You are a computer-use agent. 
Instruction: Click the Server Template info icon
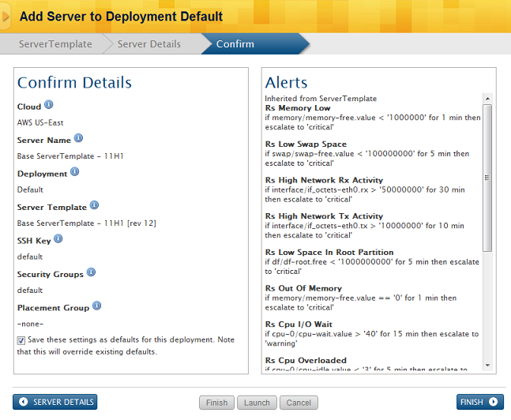click(94, 205)
